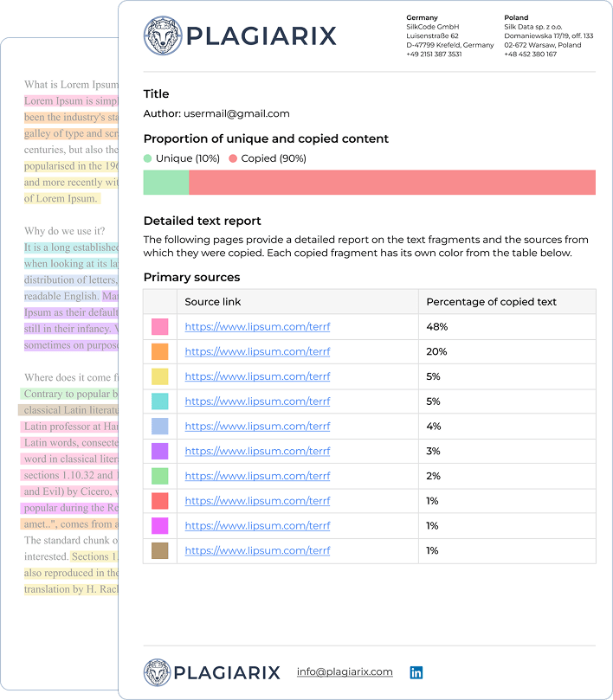Click the author email usermail@gmail.com
Image resolution: width=613 pixels, height=700 pixels.
[236, 114]
